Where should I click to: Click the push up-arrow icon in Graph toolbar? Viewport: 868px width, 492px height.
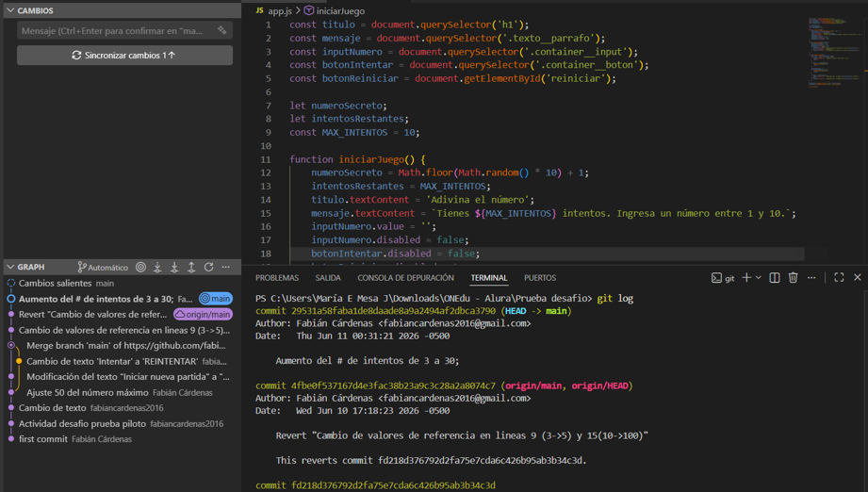(191, 268)
